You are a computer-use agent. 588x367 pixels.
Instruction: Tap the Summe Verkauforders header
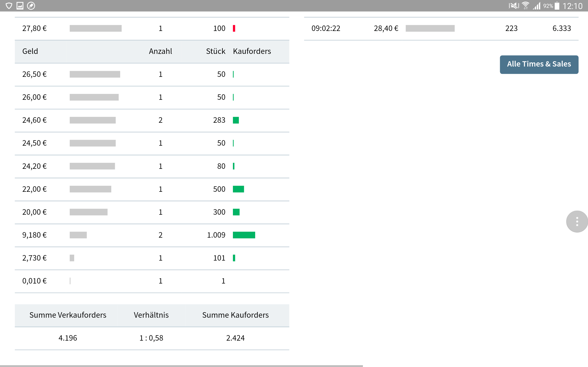[x=68, y=315]
